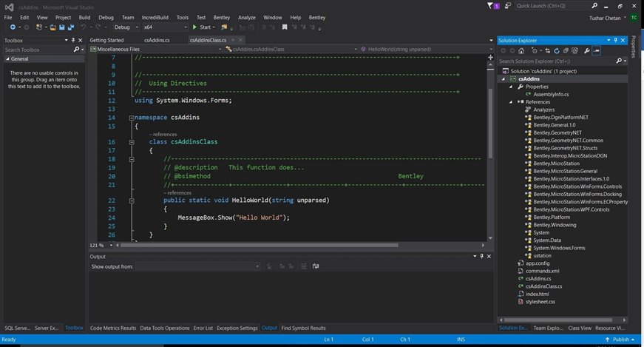
Task: Open the Team Explorer bottom tab
Action: click(x=548, y=328)
